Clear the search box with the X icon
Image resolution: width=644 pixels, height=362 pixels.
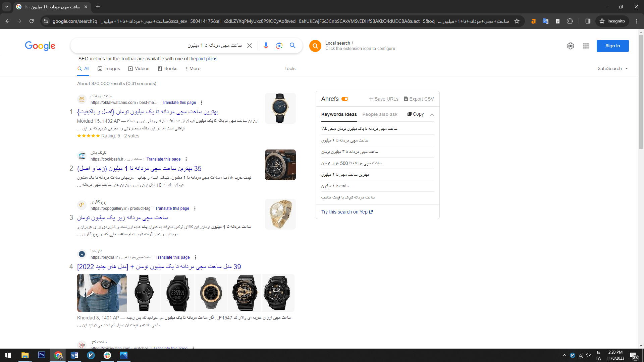[x=250, y=46]
